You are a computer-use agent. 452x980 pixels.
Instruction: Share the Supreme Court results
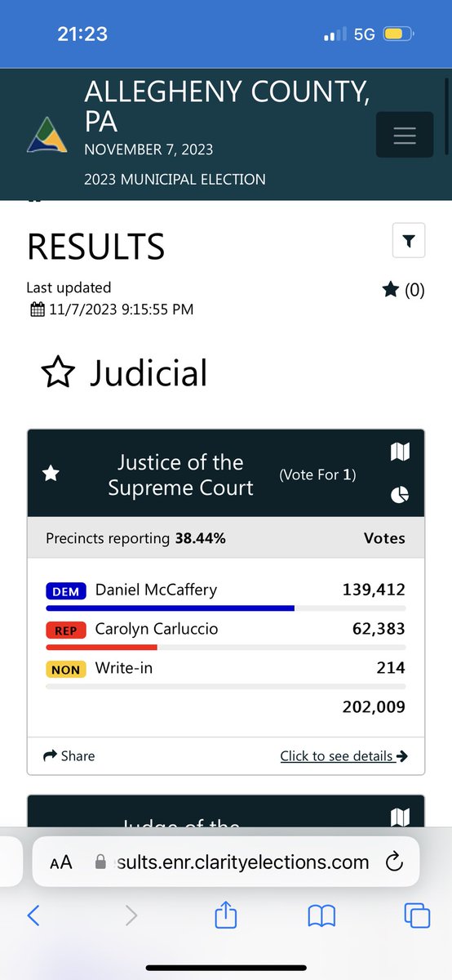(69, 756)
